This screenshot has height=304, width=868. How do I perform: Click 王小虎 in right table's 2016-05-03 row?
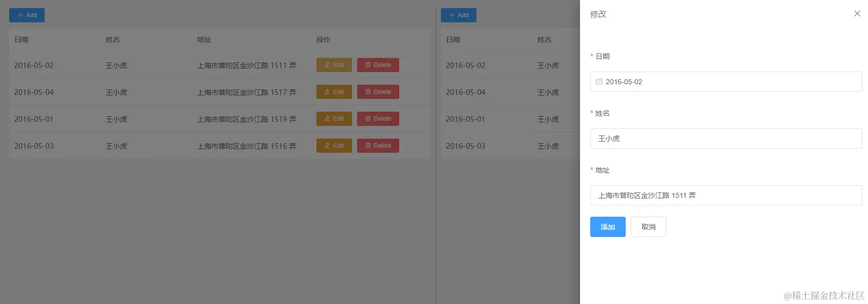[548, 146]
